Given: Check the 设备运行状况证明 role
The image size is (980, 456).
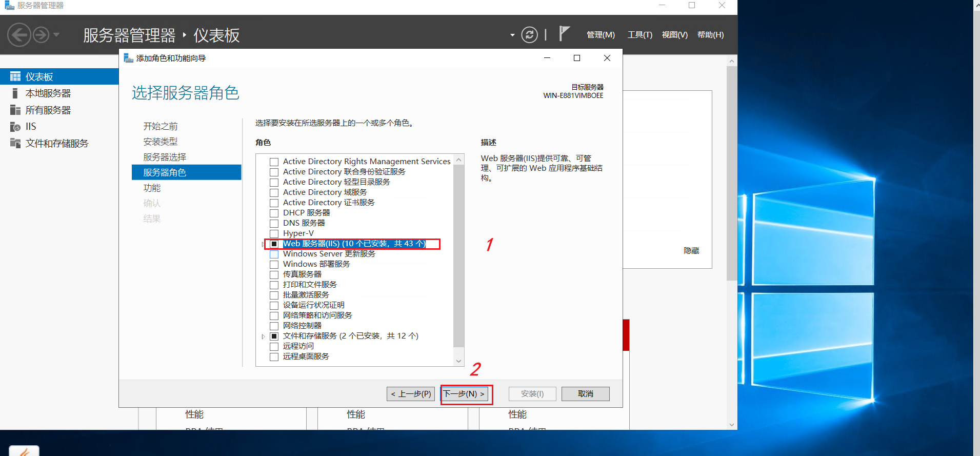Looking at the screenshot, I should click(x=274, y=305).
